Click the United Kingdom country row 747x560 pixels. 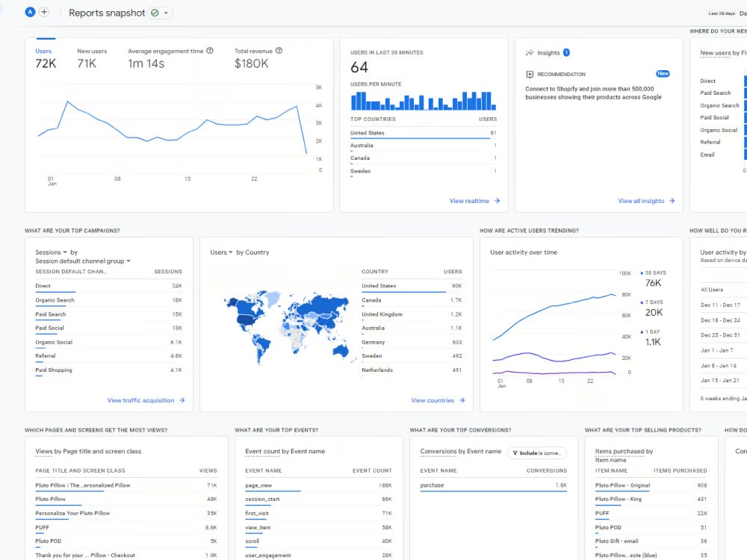[x=412, y=314]
